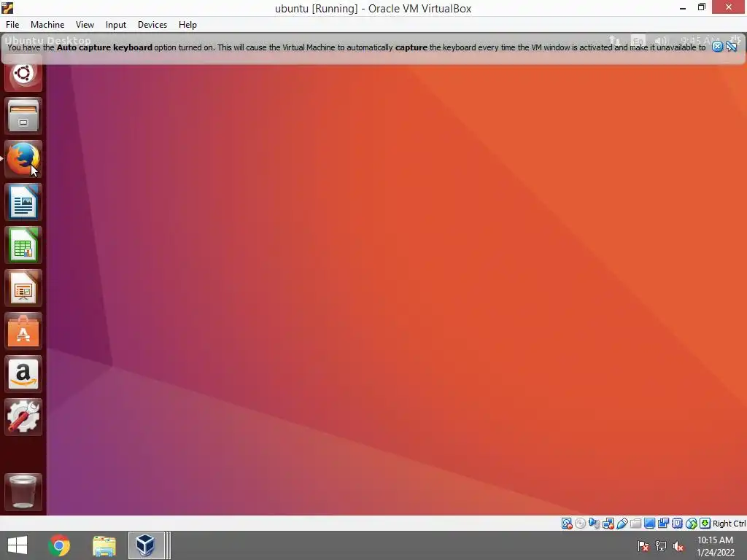Open the Help menu
The image size is (747, 560).
point(187,25)
